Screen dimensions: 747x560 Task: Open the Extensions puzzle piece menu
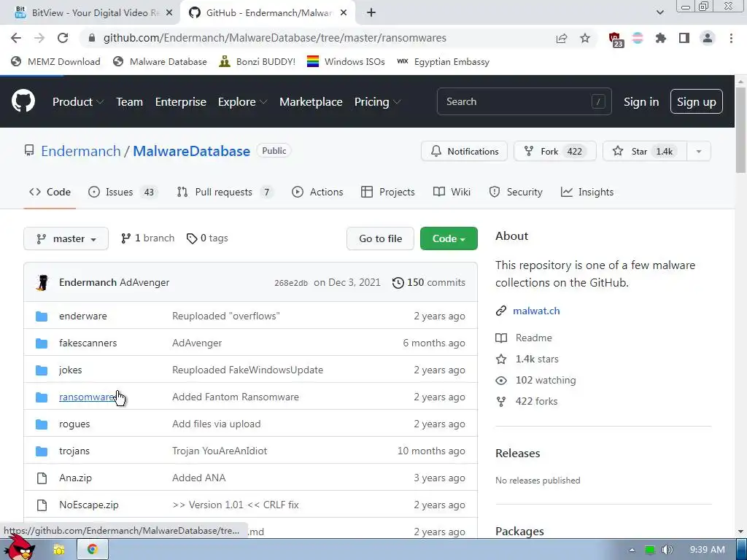tap(661, 38)
